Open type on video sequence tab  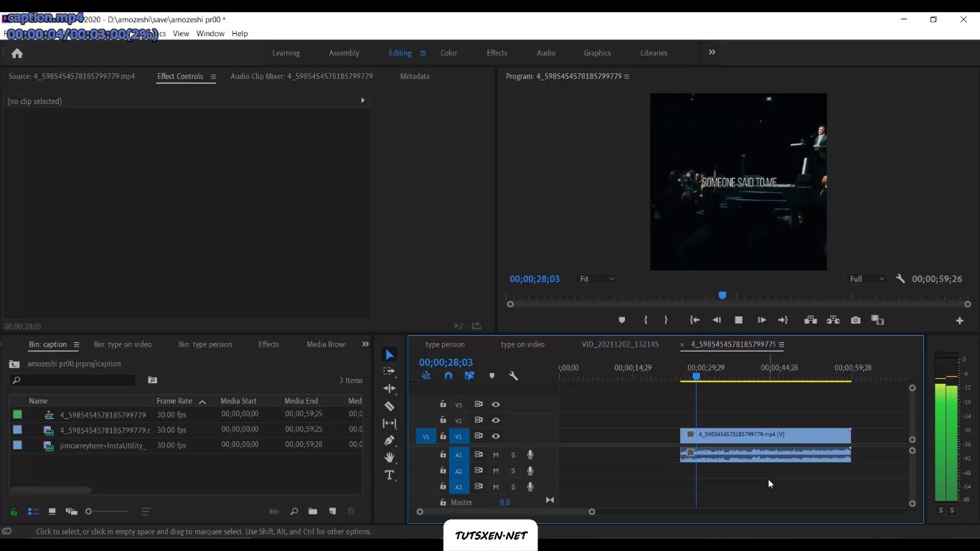click(522, 344)
